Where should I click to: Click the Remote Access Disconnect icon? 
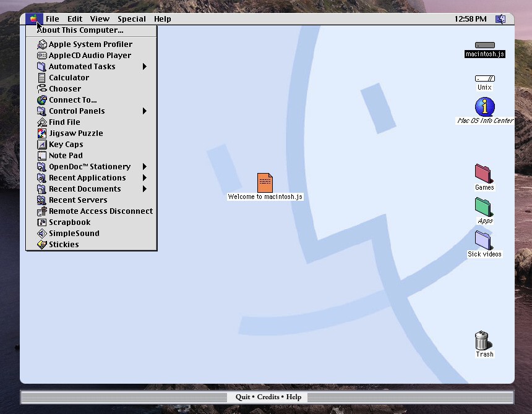[41, 211]
